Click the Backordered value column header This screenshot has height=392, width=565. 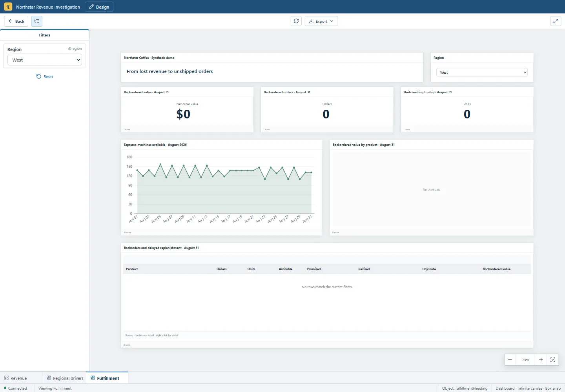pos(496,269)
